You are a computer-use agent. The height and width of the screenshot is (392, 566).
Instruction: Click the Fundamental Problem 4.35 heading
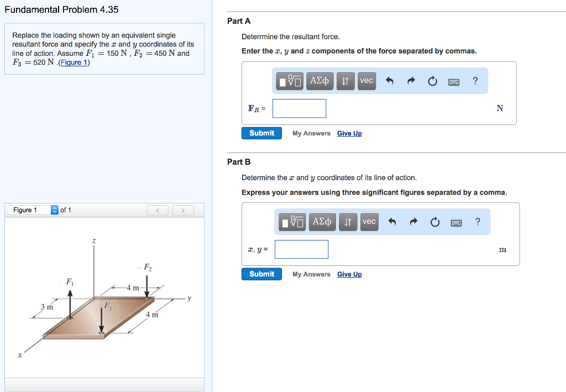click(x=61, y=10)
